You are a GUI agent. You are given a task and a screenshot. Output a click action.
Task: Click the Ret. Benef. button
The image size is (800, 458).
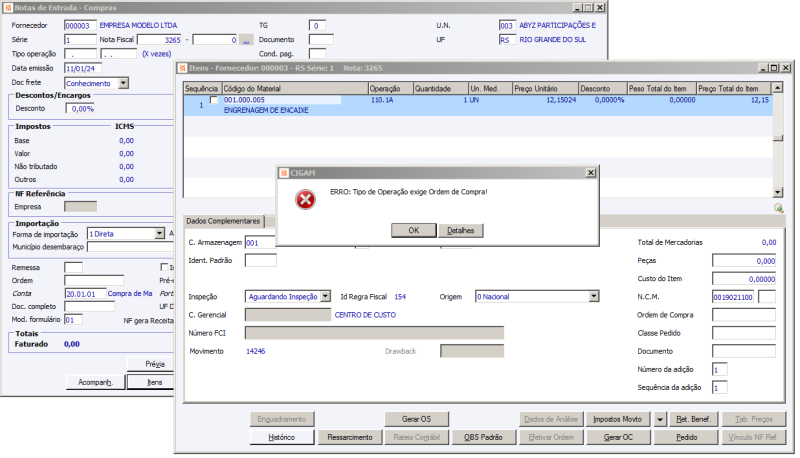[x=694, y=419]
